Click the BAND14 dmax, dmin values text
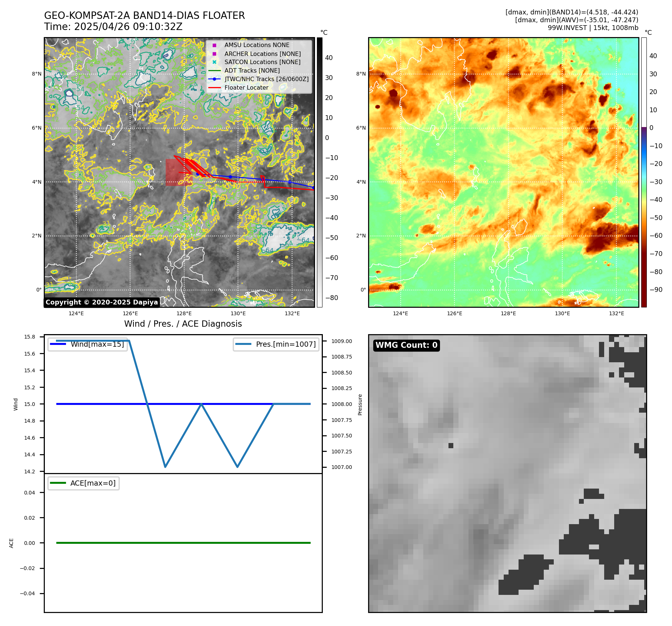 [572, 12]
